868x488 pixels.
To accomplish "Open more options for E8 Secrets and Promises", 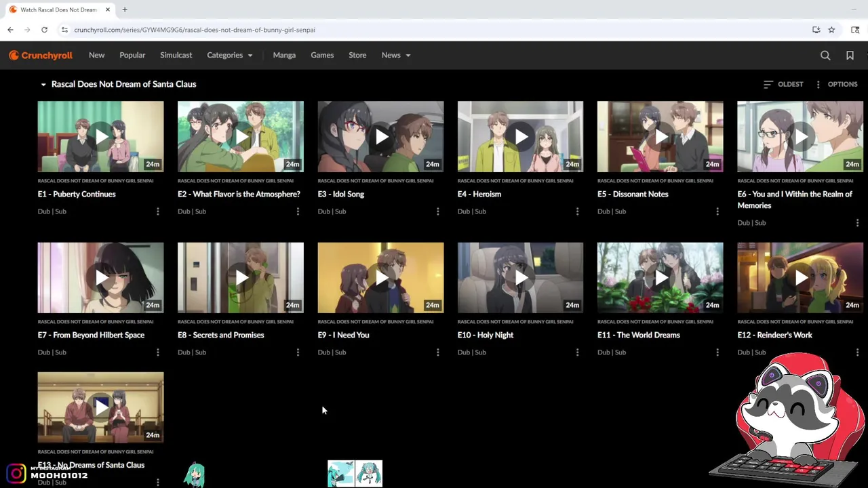I will click(298, 352).
